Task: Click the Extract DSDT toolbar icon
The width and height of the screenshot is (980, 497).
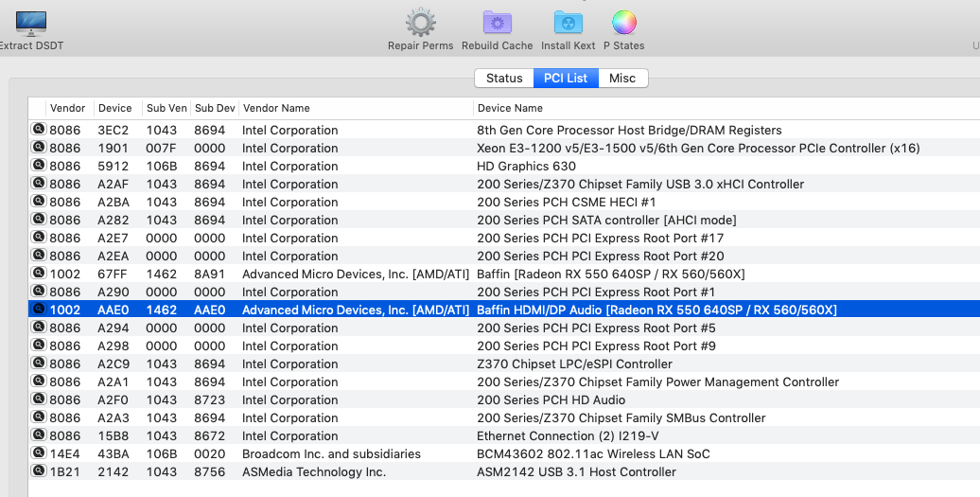Action: coord(30,24)
